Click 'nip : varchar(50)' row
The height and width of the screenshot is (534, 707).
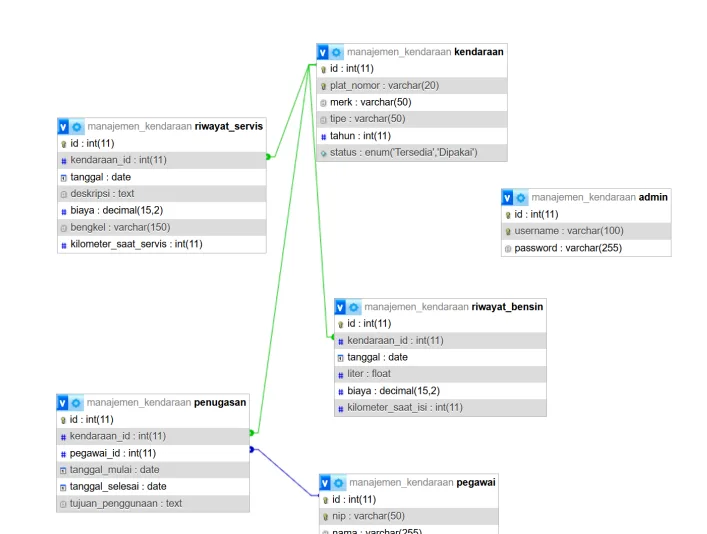tap(409, 516)
